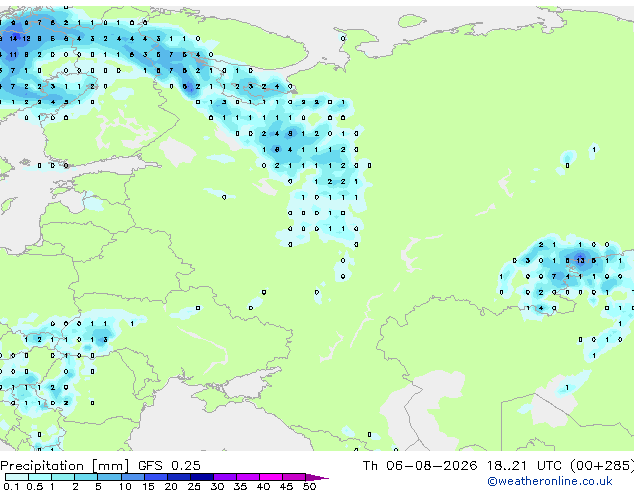Click the 1–2 mm legend color swatch
This screenshot has height=490, width=634.
[x=63, y=477]
